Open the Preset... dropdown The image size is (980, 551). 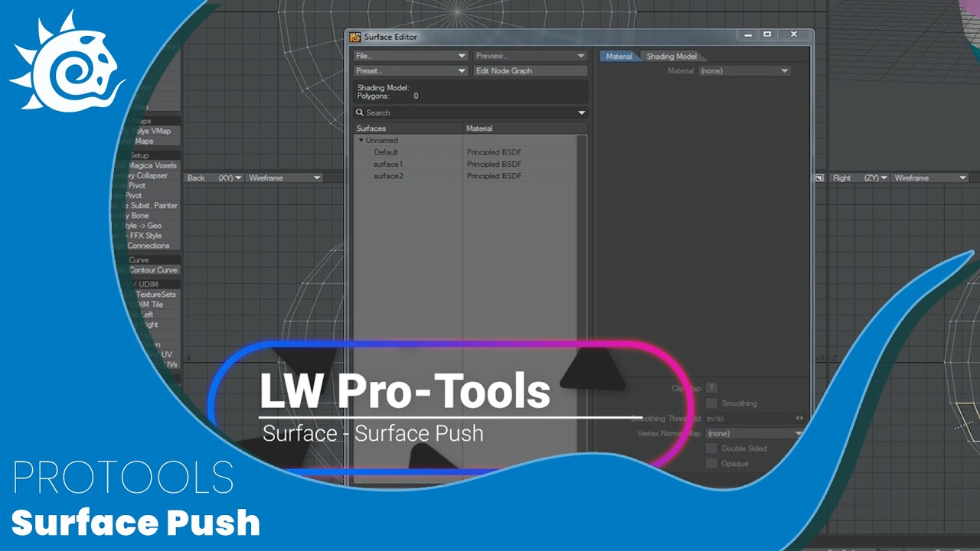tap(410, 70)
